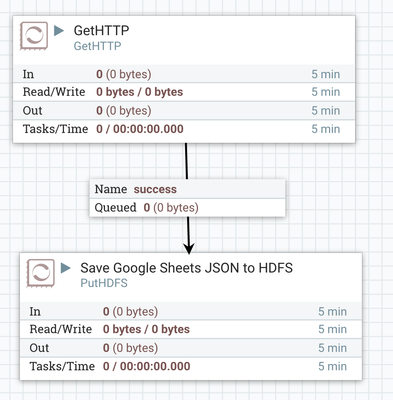Select the Save Google Sheets JSON to HDFS title
The width and height of the screenshot is (393, 400).
[x=187, y=268]
